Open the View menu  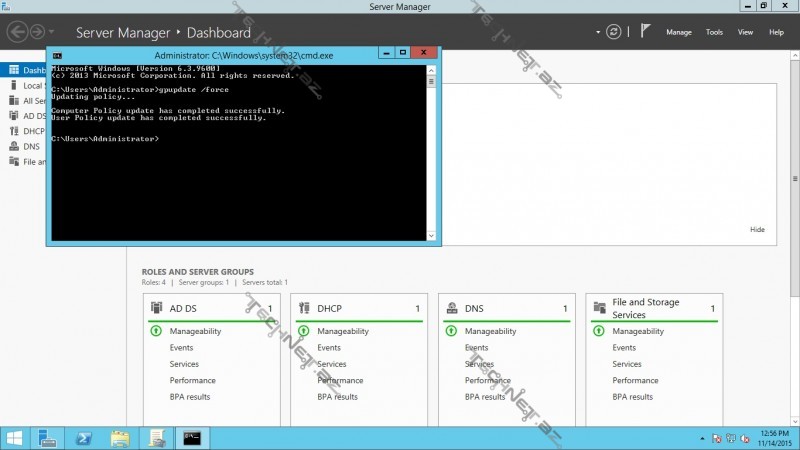(x=745, y=32)
